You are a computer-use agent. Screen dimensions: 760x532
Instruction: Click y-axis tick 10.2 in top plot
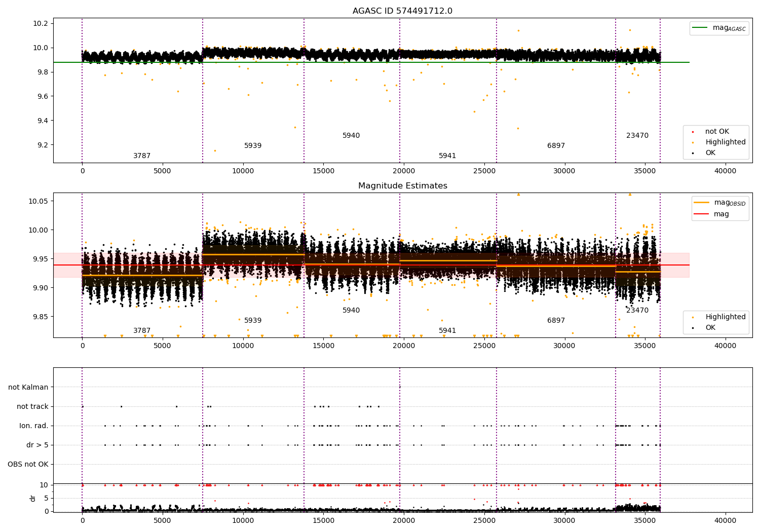coord(41,23)
